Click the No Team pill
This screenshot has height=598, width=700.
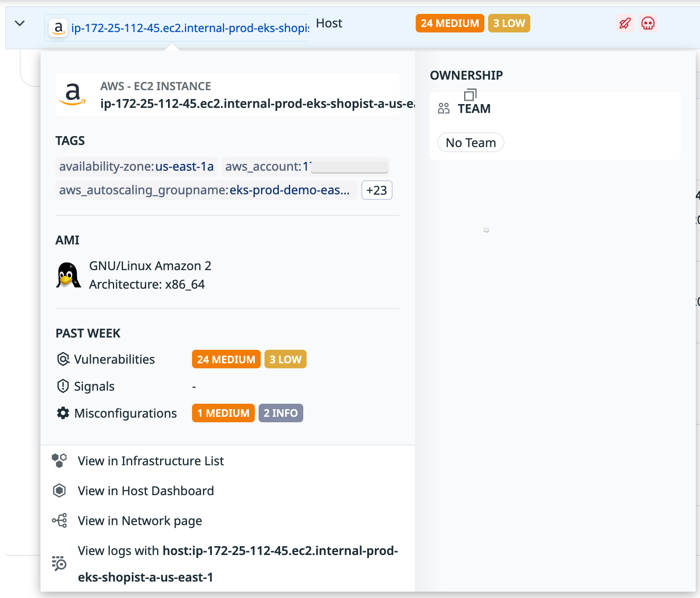[x=470, y=143]
